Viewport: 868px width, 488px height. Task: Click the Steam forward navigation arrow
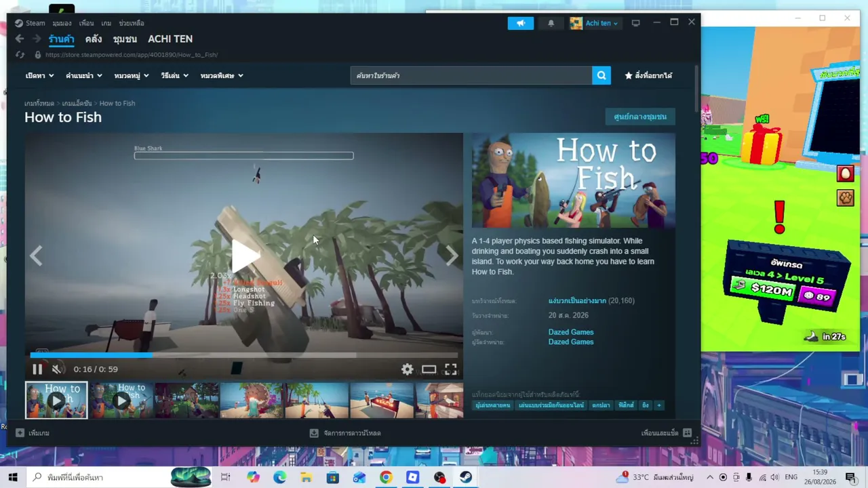point(37,39)
